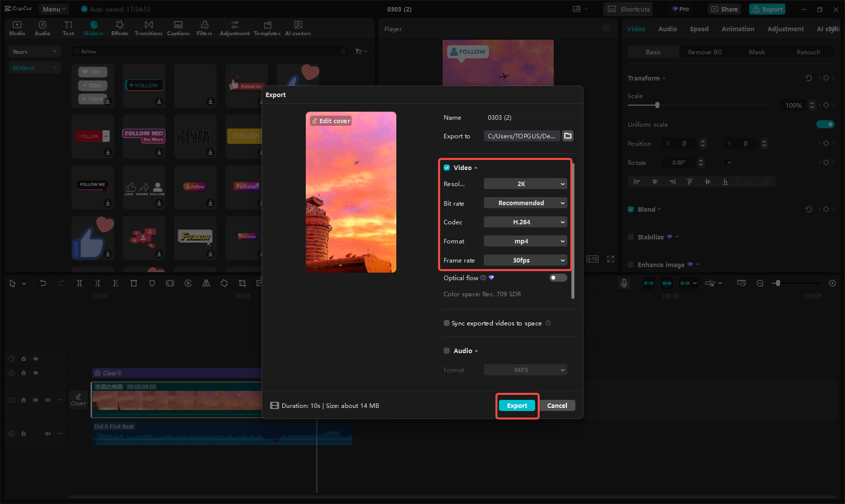
Task: Click the fullscreen player icon
Action: click(611, 259)
